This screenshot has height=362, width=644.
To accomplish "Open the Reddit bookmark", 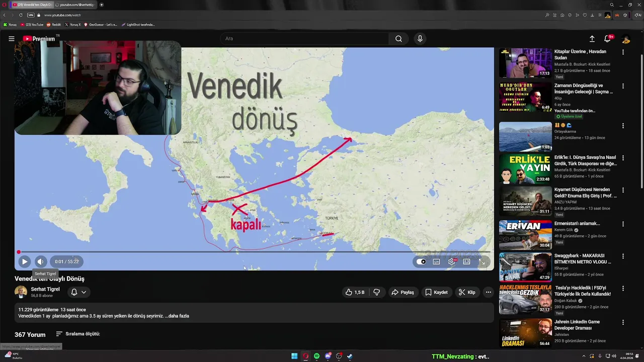I will (54, 25).
